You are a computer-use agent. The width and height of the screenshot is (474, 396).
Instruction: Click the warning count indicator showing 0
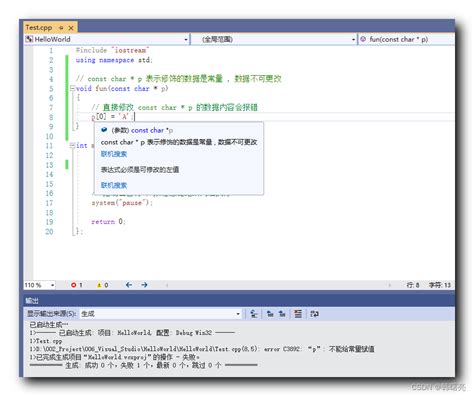(102, 285)
